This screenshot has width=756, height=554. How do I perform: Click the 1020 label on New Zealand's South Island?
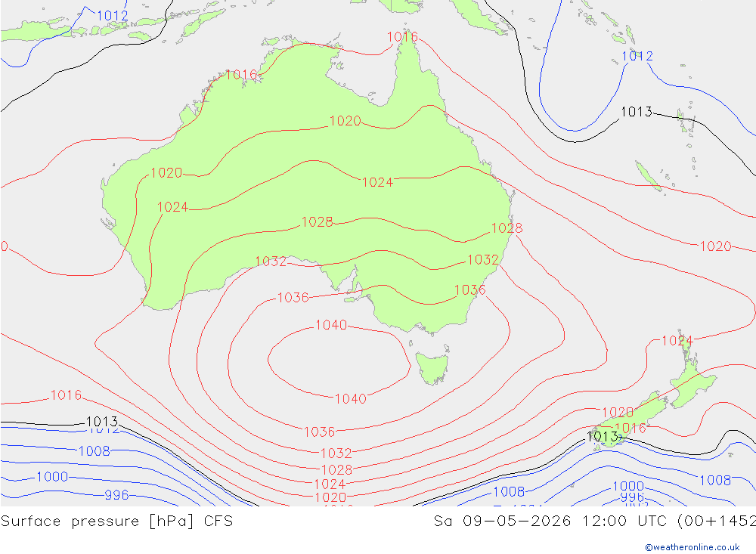[618, 412]
